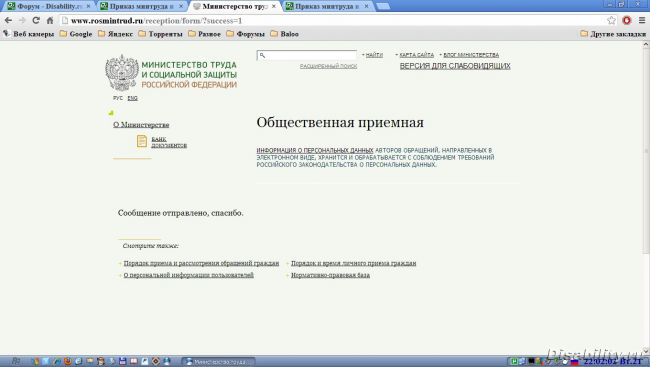
Task: Switch site language to ENG
Action: [x=133, y=98]
